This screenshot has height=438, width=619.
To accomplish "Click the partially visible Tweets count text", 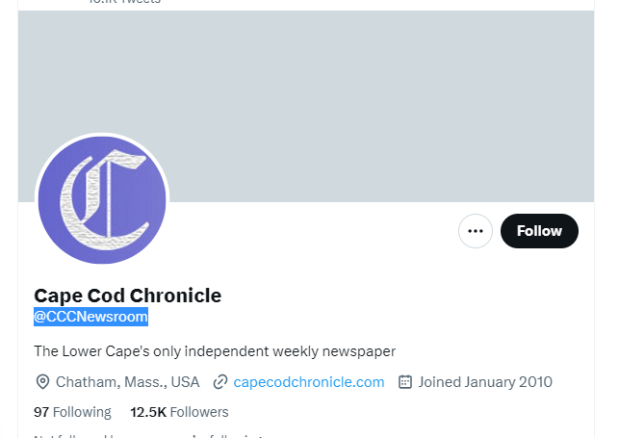I will click(x=125, y=3).
